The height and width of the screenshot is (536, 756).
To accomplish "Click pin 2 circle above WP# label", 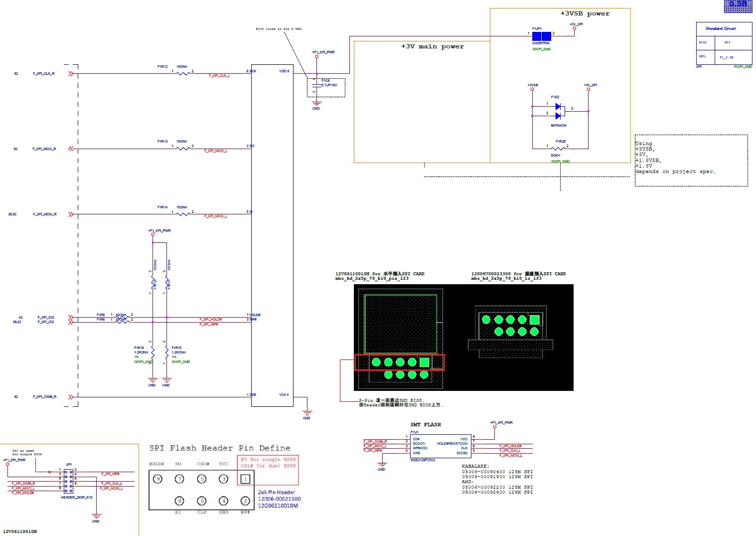I will pyautogui.click(x=245, y=501).
